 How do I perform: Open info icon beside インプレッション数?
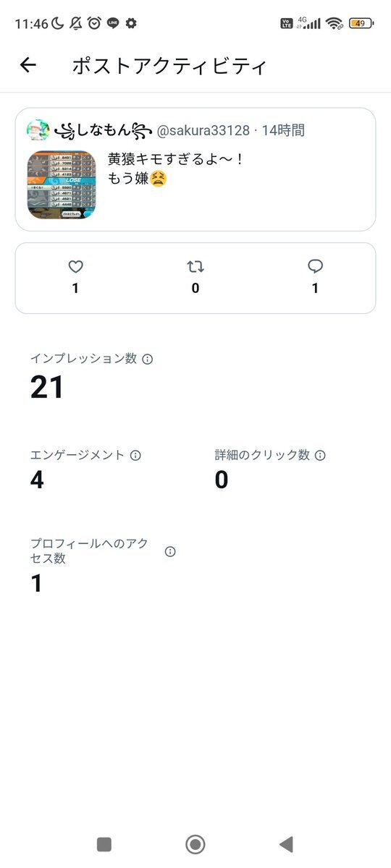(x=148, y=359)
